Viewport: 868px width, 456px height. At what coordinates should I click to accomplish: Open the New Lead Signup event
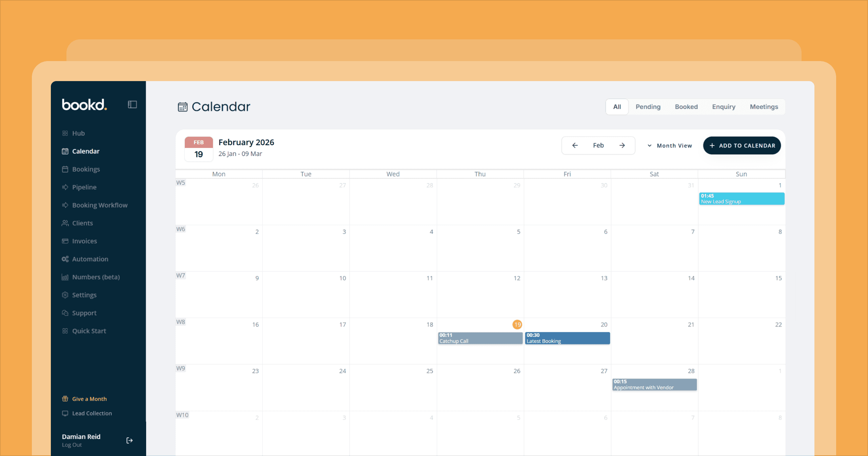[x=742, y=199]
